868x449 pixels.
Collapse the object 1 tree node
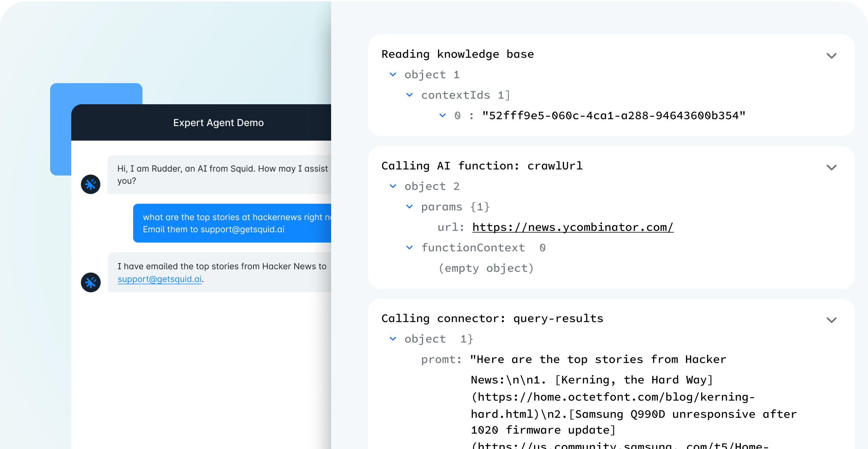pyautogui.click(x=392, y=74)
